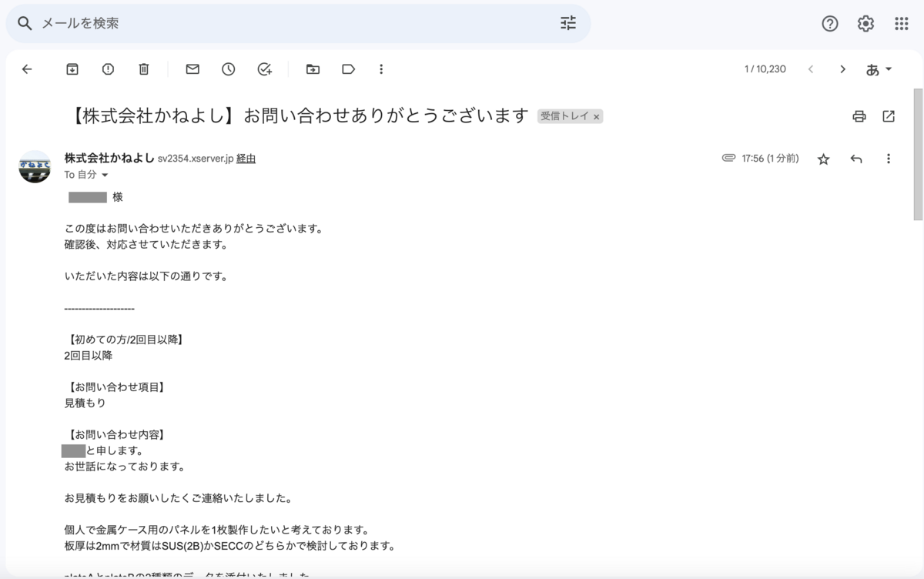
Task: Delete this email with trash icon
Action: point(143,69)
